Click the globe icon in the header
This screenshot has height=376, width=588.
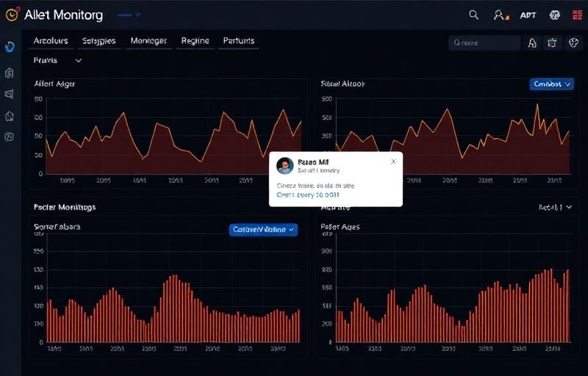pos(555,15)
